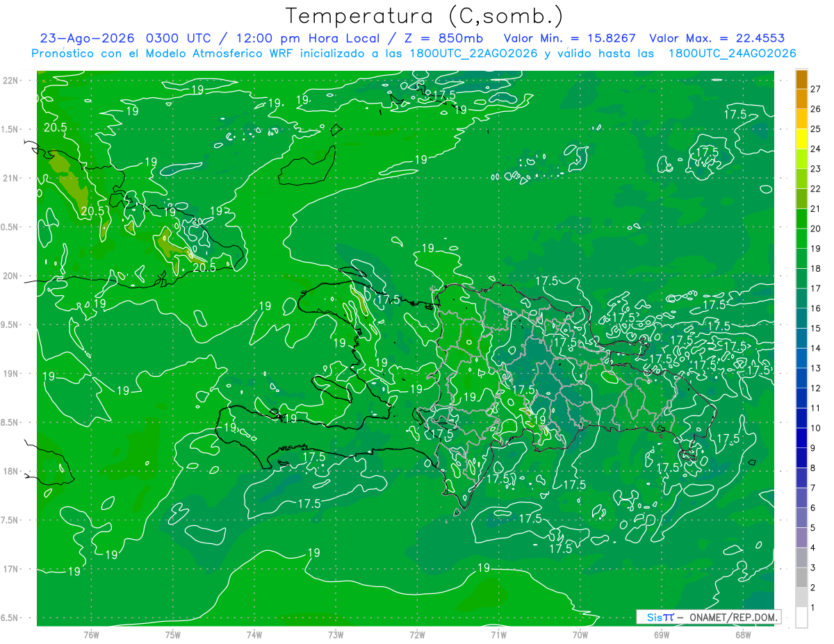Click the "17N" latitude axis label
The width and height of the screenshot is (834, 644).
[x=10, y=569]
